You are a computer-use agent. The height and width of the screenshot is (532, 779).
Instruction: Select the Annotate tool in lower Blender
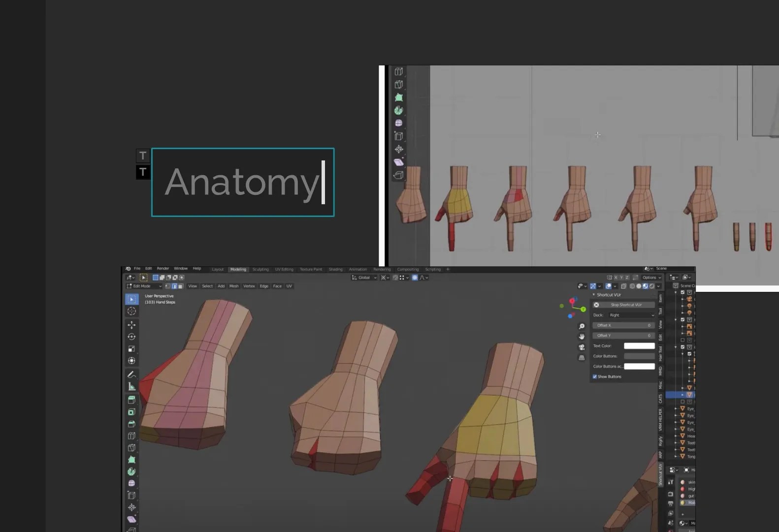point(131,375)
